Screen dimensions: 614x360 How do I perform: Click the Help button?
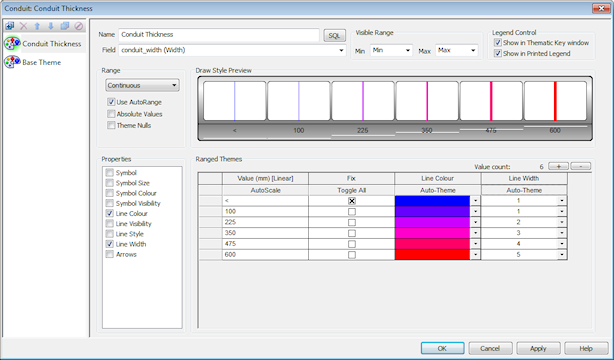tap(586, 348)
